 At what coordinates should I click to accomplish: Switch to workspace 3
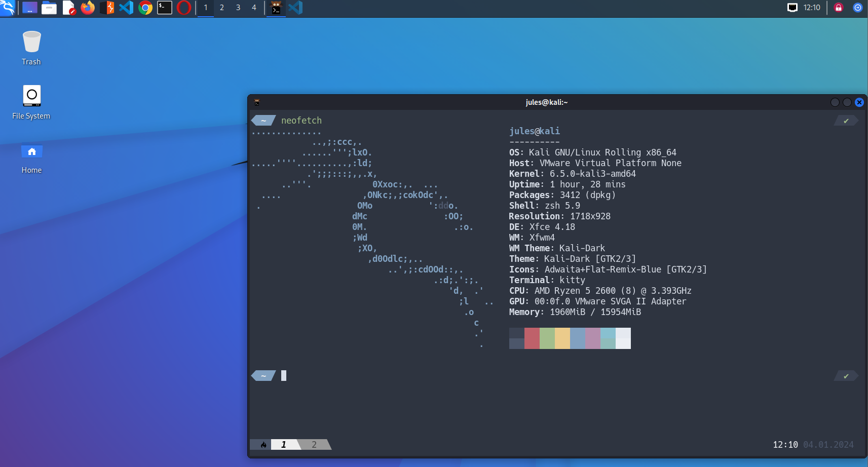[238, 8]
